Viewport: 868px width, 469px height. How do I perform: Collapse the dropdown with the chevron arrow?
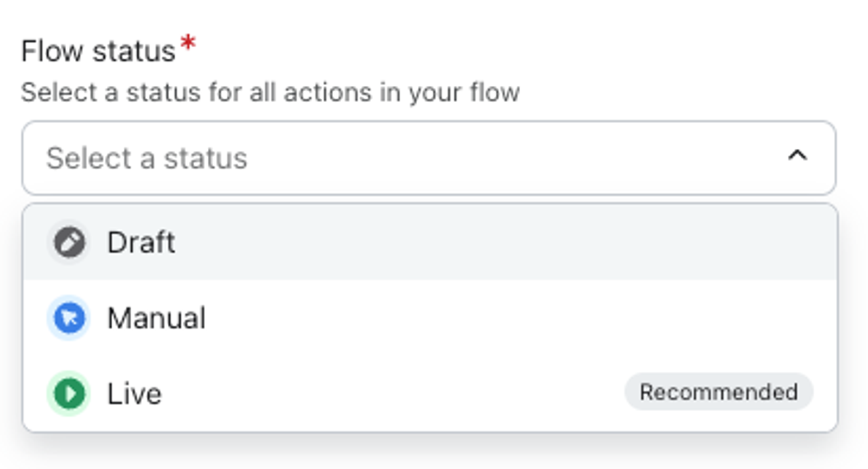(x=797, y=157)
